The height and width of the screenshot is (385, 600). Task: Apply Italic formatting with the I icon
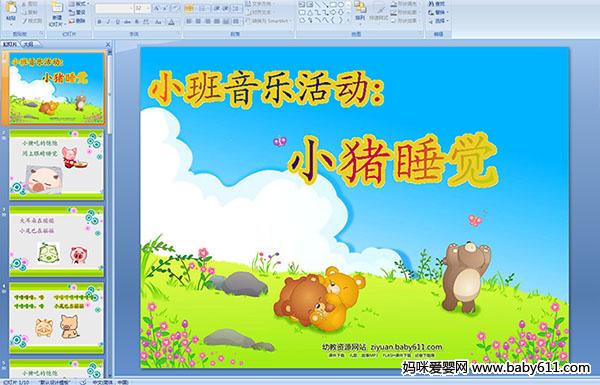(x=108, y=22)
